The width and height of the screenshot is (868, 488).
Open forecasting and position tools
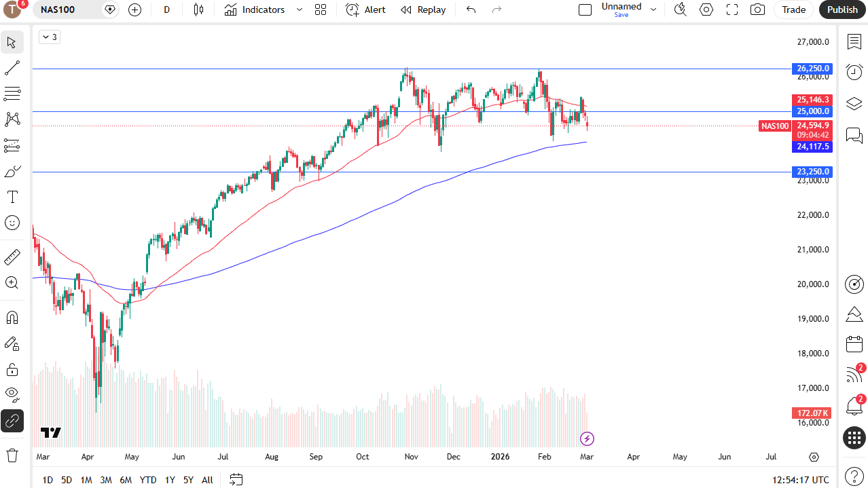click(x=12, y=145)
